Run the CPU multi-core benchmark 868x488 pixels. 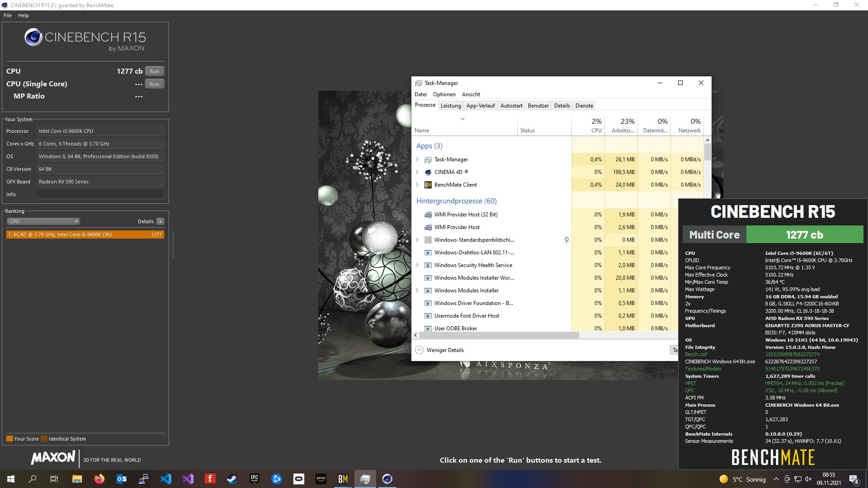[155, 71]
